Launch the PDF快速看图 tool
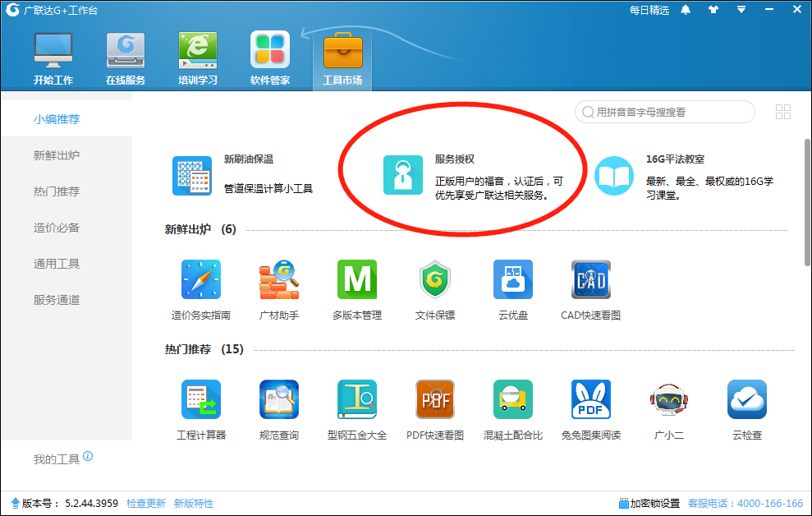This screenshot has width=812, height=516. click(x=435, y=399)
